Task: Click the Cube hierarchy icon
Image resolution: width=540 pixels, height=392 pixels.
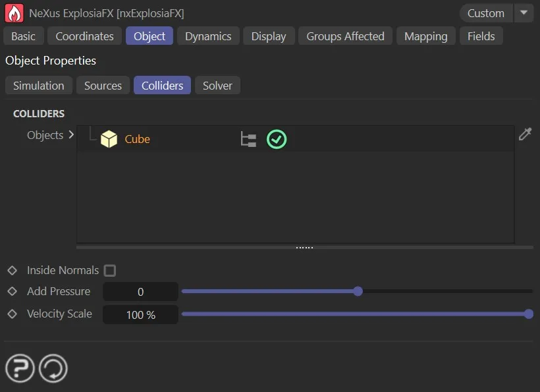Action: click(248, 140)
